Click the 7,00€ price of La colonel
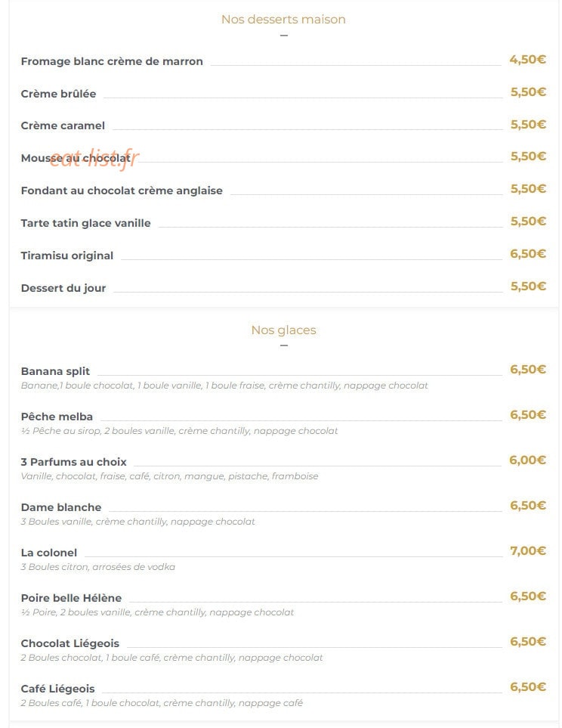The width and height of the screenshot is (562, 728). click(x=528, y=550)
